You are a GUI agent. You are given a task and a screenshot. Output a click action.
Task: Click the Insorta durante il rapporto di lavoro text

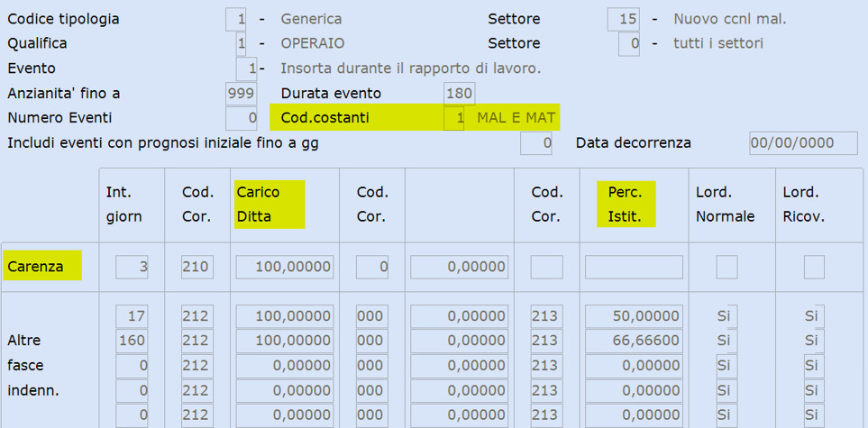coord(411,68)
